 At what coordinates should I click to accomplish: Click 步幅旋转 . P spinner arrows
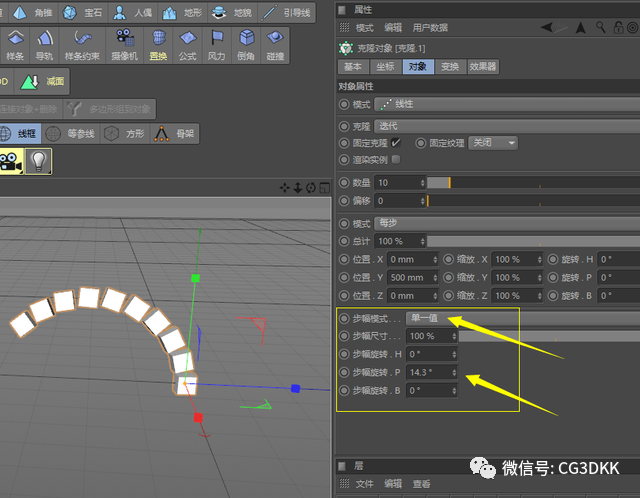tap(454, 372)
